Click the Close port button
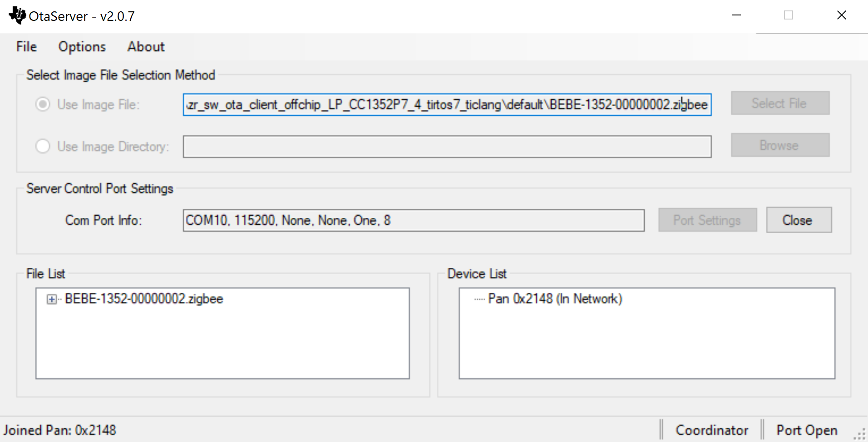Screen dimensions: 868x442 pos(799,220)
